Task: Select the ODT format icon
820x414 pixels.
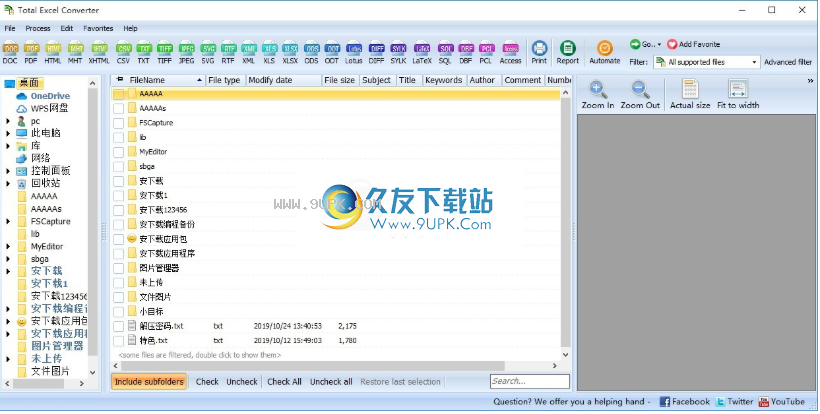Action: pyautogui.click(x=332, y=52)
